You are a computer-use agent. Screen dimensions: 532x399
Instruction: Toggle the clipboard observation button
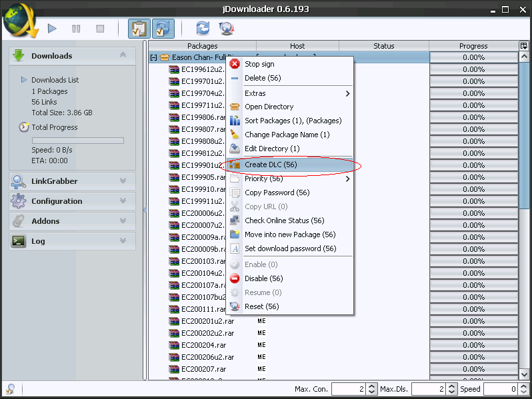(x=139, y=29)
